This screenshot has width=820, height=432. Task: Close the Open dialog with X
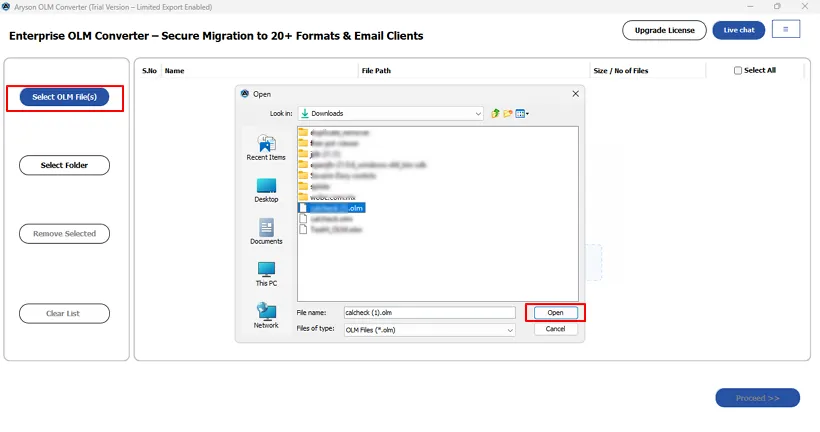[x=575, y=94]
